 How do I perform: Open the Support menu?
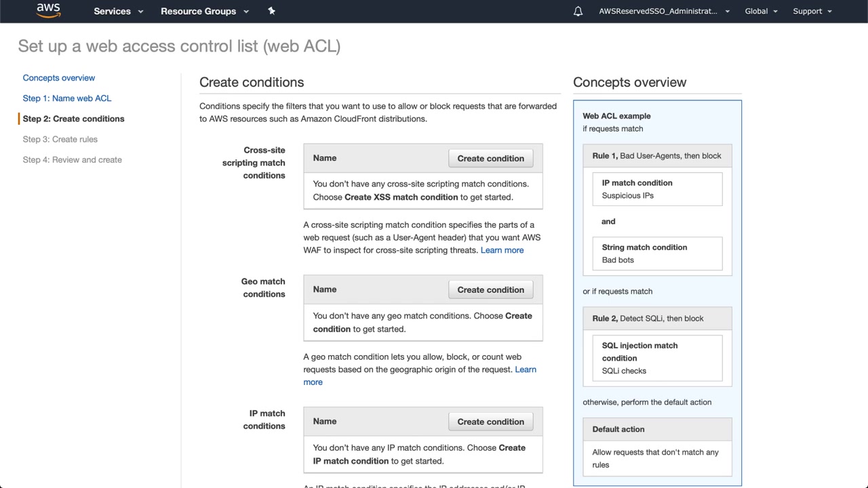(x=812, y=12)
